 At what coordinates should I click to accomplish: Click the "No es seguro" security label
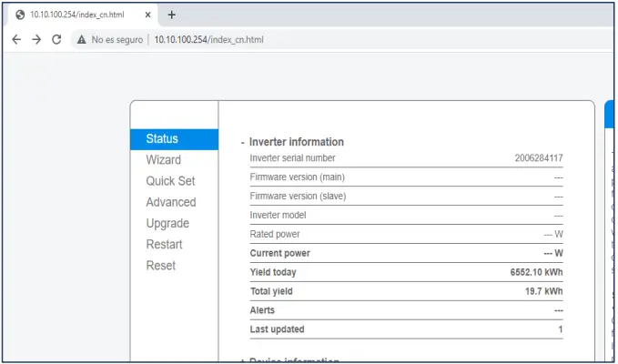(x=117, y=40)
